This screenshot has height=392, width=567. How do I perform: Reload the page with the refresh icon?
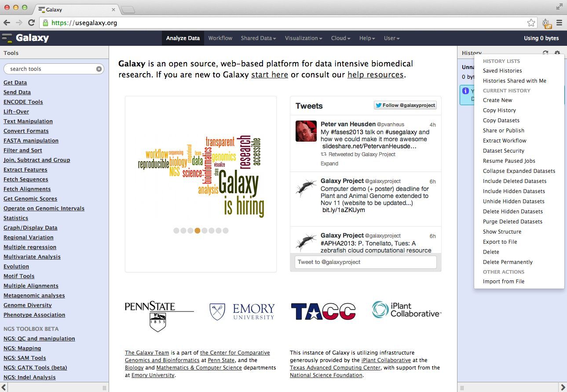31,22
